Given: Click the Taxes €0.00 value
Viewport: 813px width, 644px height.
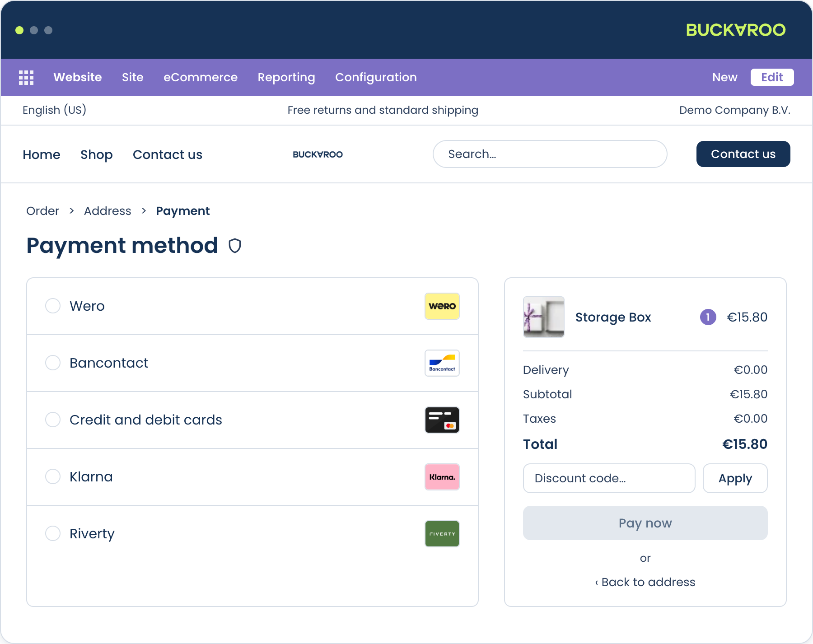Looking at the screenshot, I should point(750,419).
